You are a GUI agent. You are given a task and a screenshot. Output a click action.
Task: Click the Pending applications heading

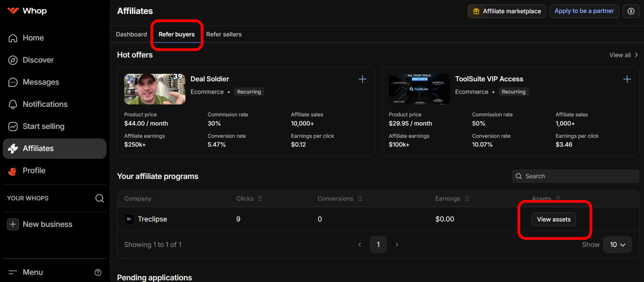click(154, 278)
